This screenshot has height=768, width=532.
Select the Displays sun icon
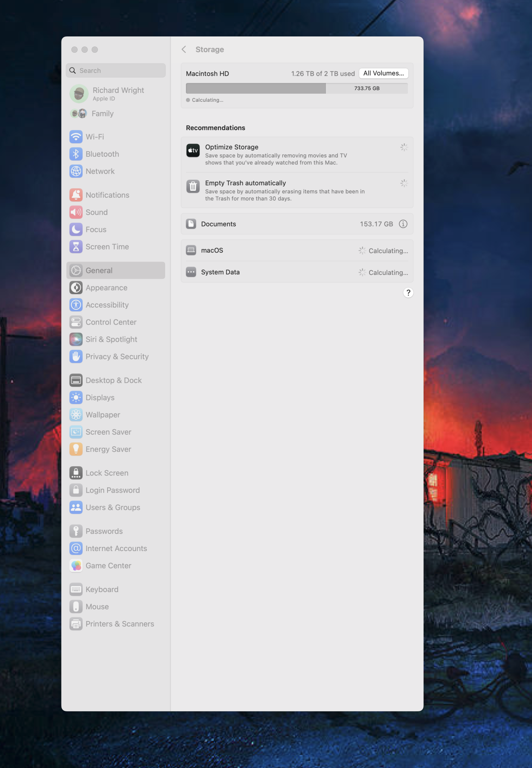click(76, 397)
